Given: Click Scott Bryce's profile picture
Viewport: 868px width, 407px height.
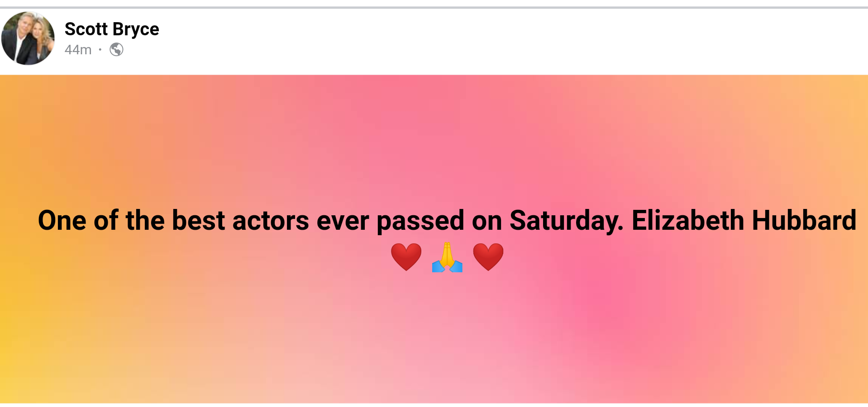Looking at the screenshot, I should 28,38.
